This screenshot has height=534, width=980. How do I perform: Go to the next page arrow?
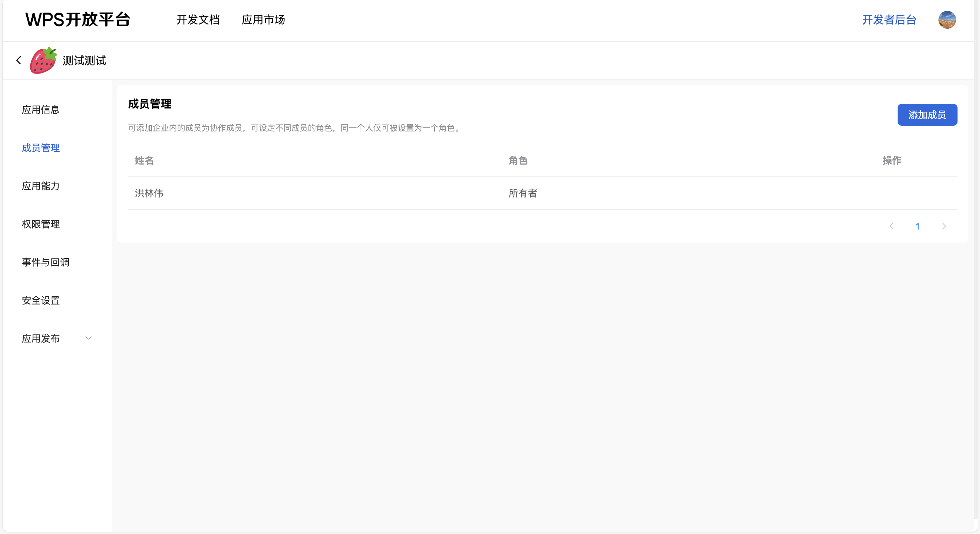[944, 226]
